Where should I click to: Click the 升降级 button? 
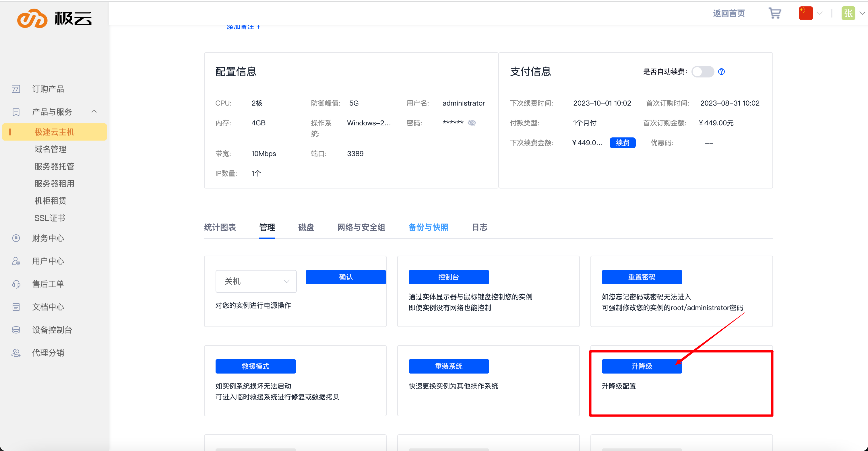(x=642, y=366)
